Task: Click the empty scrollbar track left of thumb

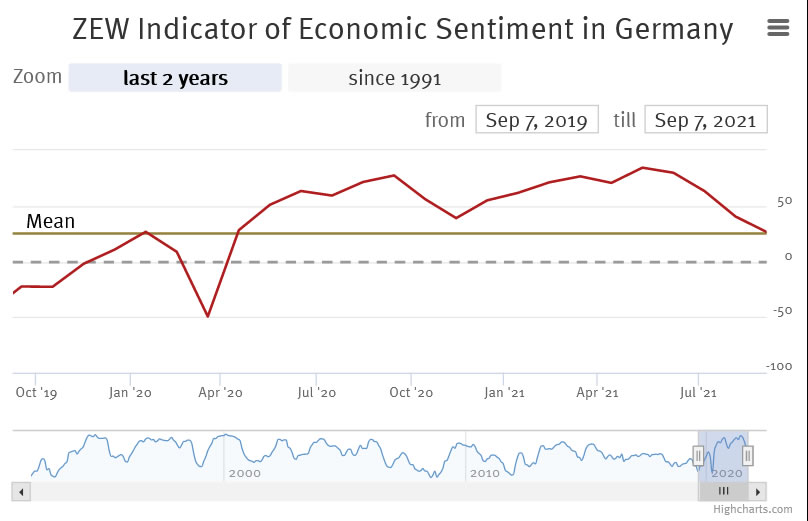Action: [x=350, y=491]
